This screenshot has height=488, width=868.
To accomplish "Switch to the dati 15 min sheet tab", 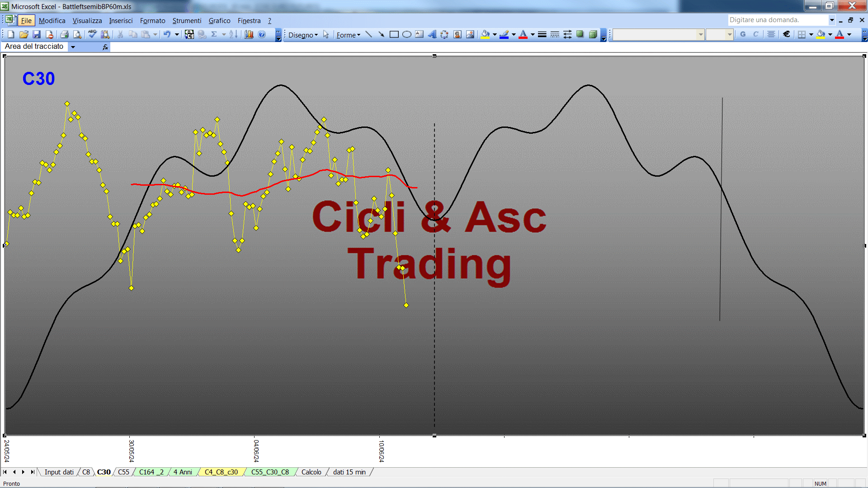I will (x=349, y=472).
